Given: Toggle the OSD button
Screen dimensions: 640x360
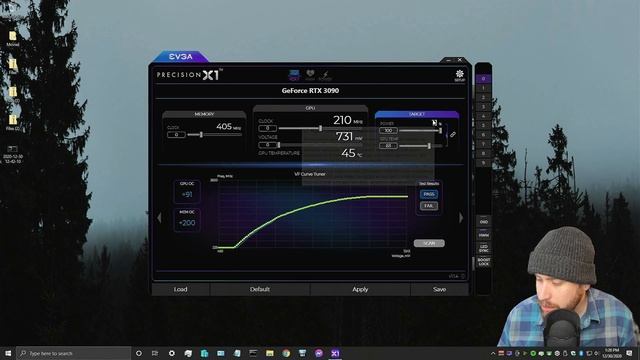Looking at the screenshot, I should (x=484, y=222).
